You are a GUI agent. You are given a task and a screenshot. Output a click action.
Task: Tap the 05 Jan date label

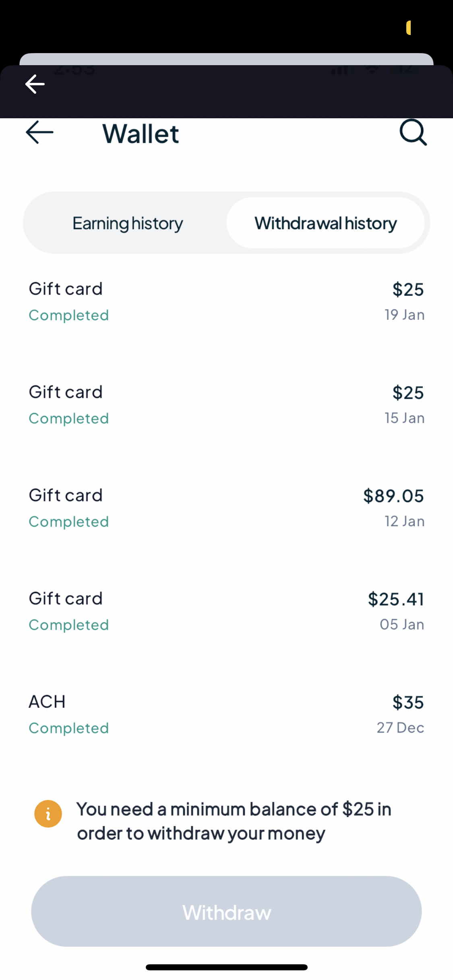[402, 625]
